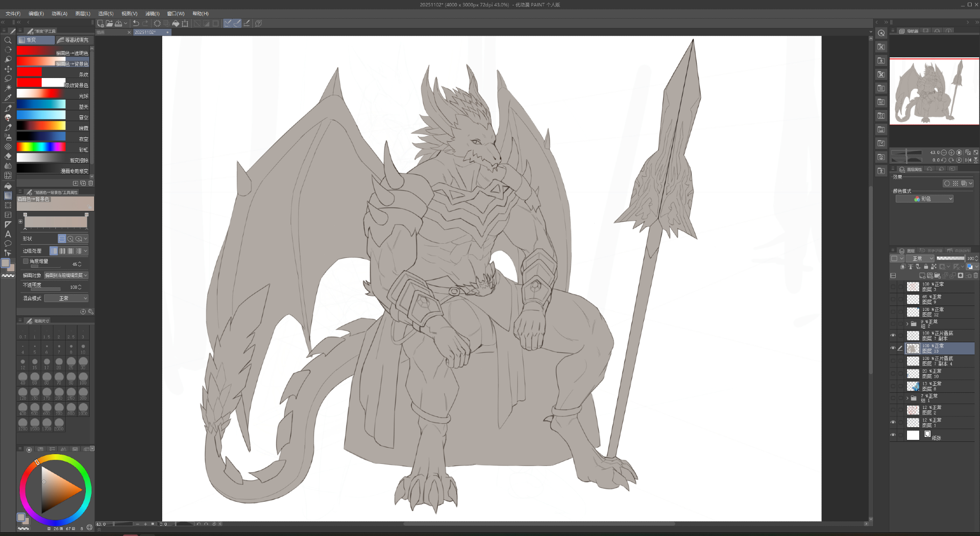Click the navigator thumbnail of the dragon
The image size is (980, 536).
point(933,92)
